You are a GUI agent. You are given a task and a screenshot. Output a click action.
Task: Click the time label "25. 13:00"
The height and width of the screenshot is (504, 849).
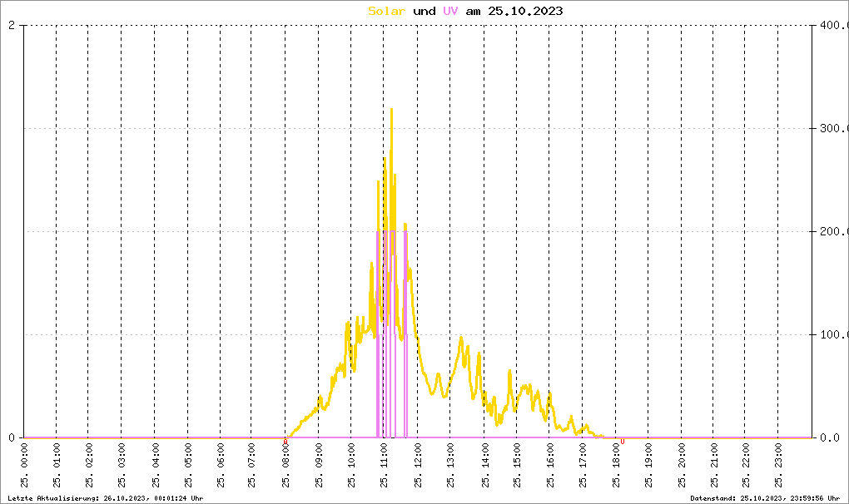point(450,465)
